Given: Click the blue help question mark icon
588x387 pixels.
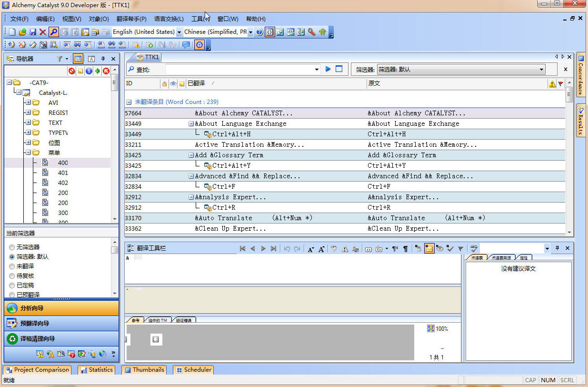Looking at the screenshot, I should tap(259, 32).
